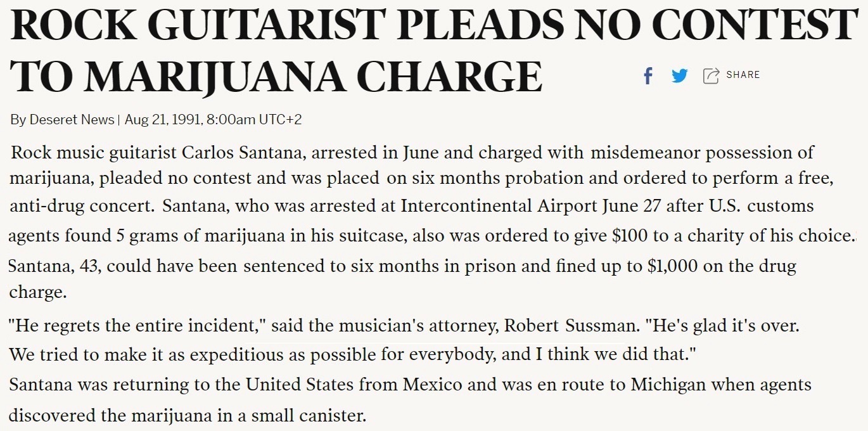Share the article via the Twitter bird icon
This screenshot has width=868, height=431.
[679, 76]
